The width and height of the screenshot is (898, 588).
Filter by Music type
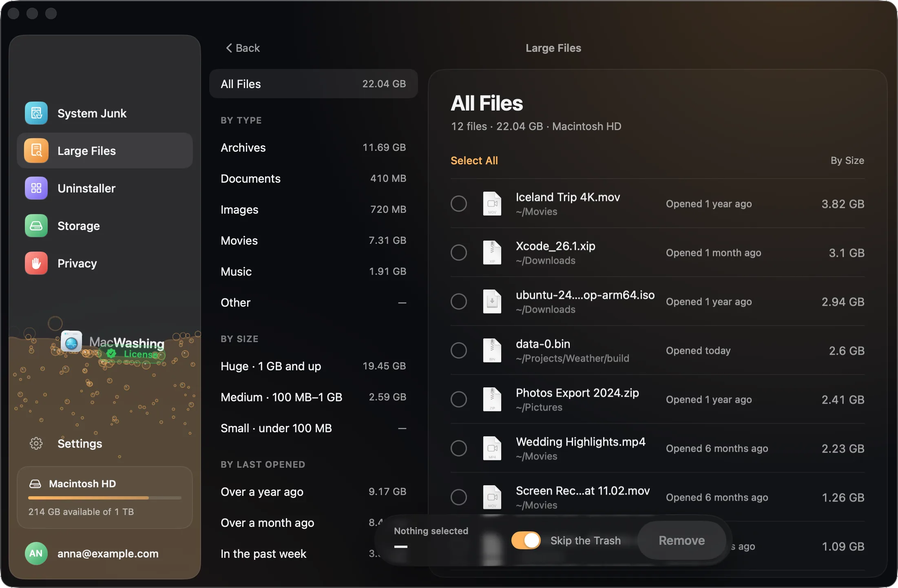click(313, 272)
